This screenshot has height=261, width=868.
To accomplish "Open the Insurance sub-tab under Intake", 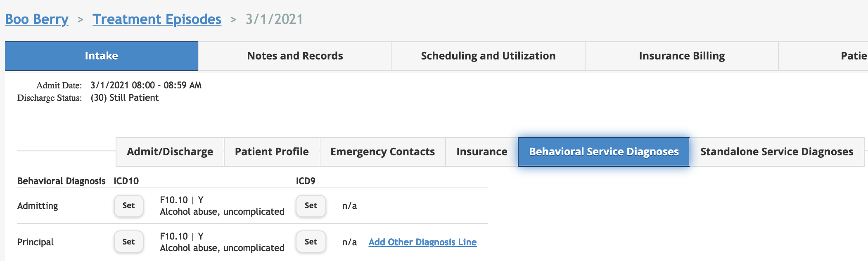I will [x=481, y=152].
